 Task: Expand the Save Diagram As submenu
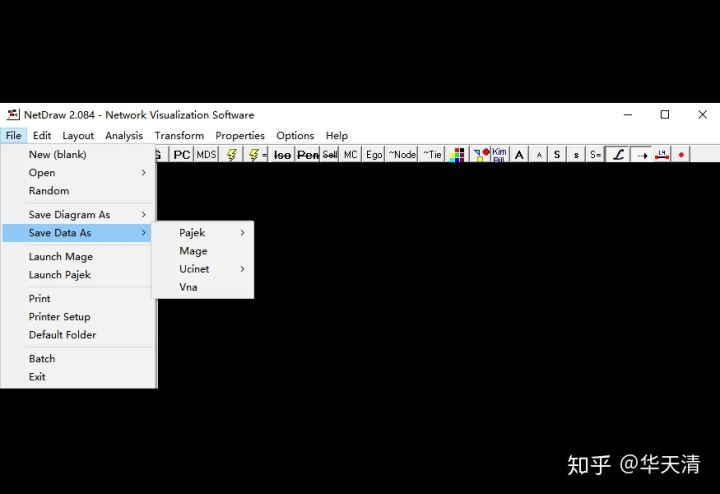point(78,214)
